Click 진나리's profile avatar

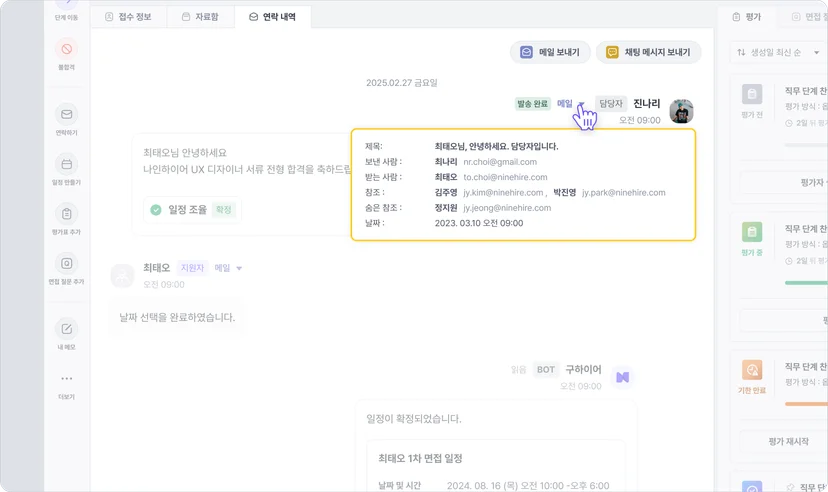681,111
